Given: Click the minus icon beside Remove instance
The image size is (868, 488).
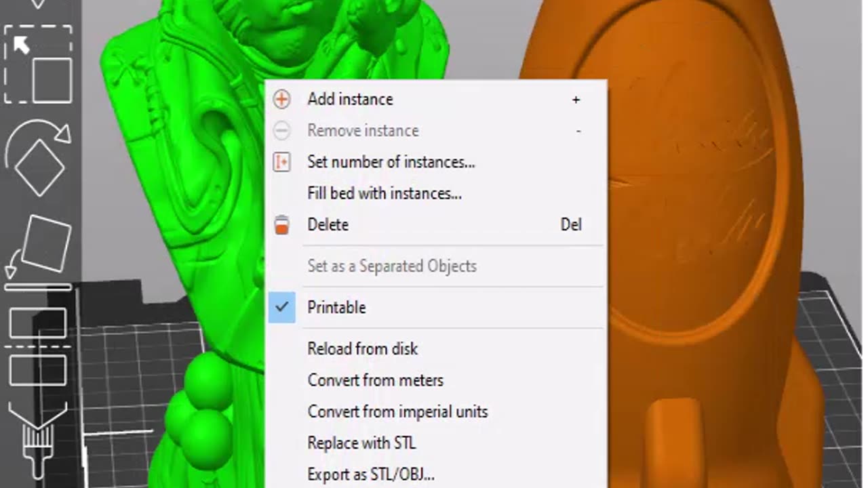Looking at the screenshot, I should coord(281,130).
